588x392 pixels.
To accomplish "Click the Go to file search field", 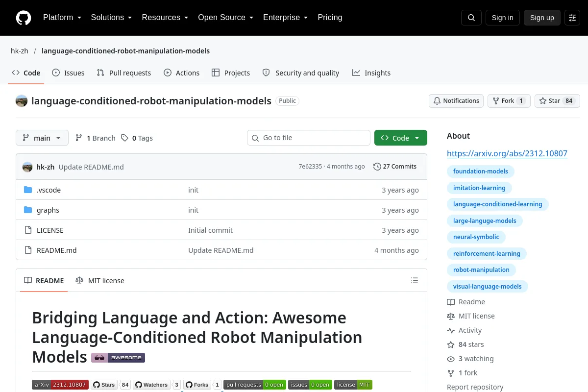I will 309,138.
